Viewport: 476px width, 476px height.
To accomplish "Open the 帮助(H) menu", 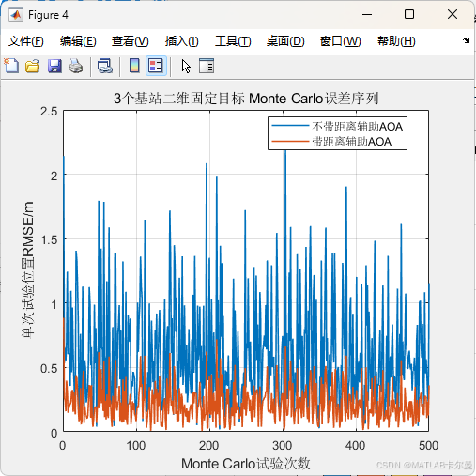I will coord(396,41).
